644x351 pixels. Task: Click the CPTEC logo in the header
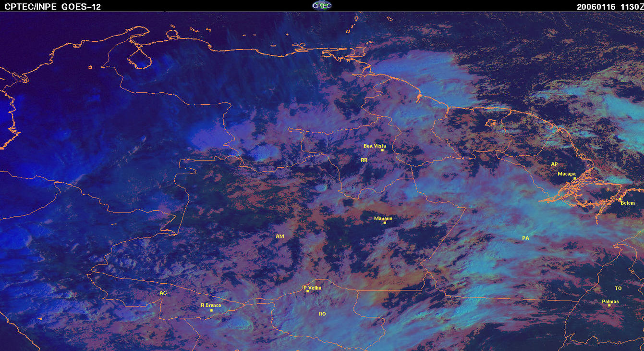coord(322,5)
